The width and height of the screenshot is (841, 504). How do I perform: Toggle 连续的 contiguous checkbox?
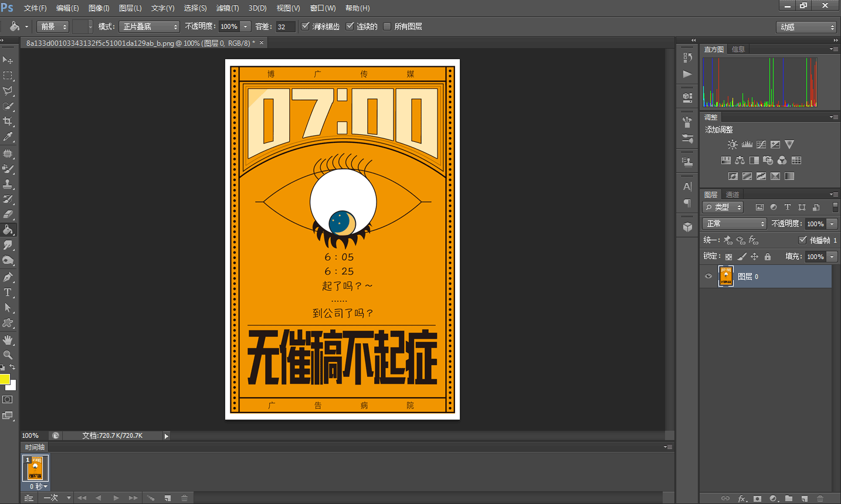pyautogui.click(x=350, y=26)
